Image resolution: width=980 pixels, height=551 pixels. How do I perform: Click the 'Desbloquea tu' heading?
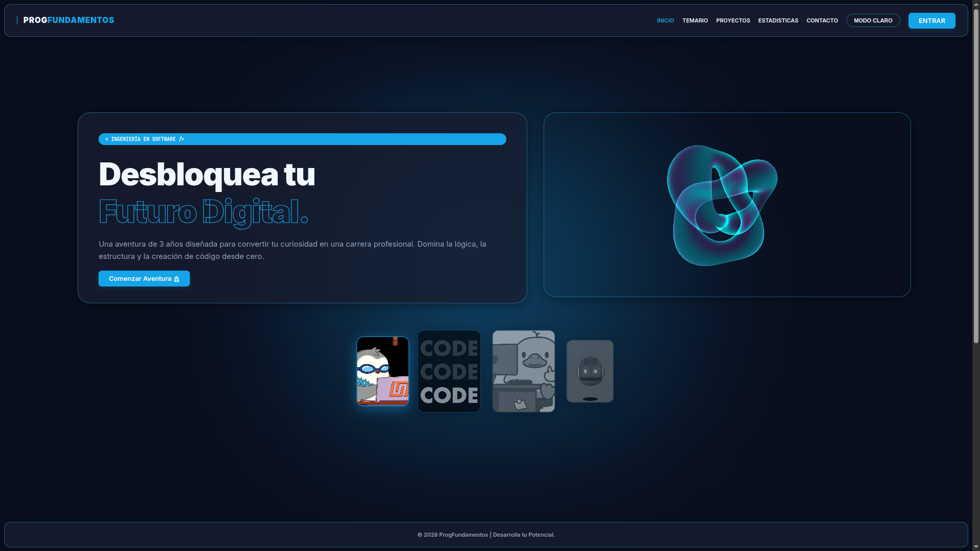207,174
